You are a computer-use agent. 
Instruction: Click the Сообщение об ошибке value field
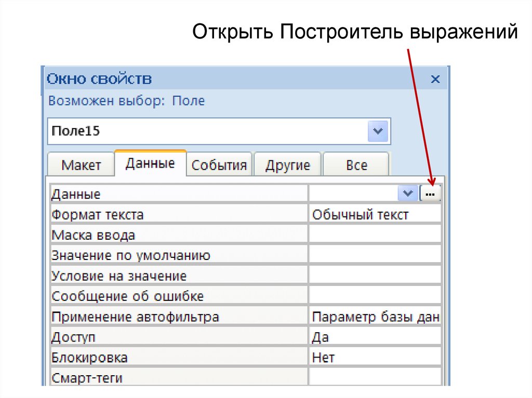coord(374,296)
